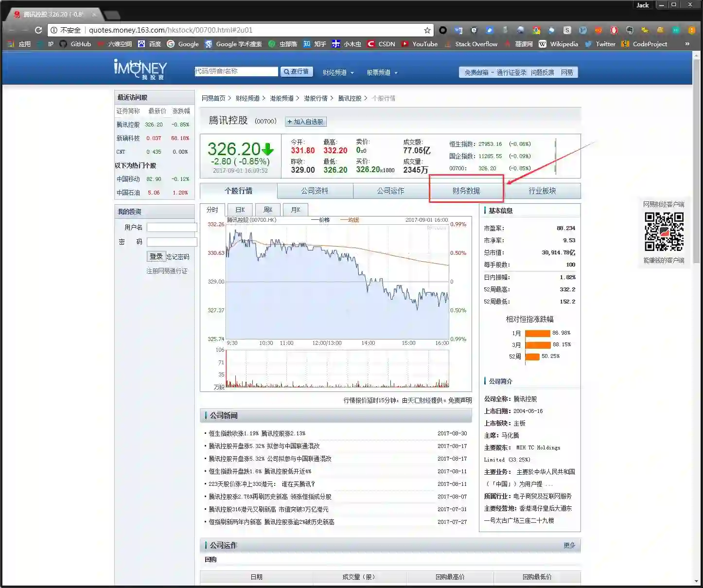
Task: Switch to the 公司资料 tab
Action: pos(315,191)
